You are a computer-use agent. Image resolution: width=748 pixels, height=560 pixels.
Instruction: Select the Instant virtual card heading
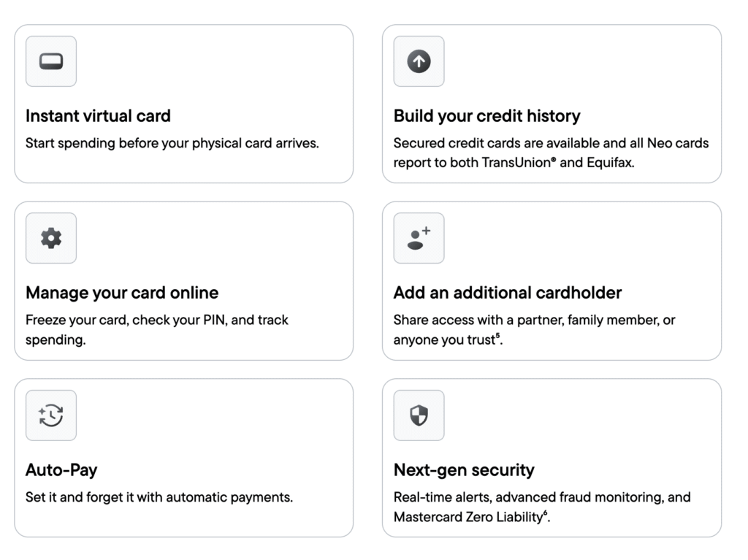(98, 116)
